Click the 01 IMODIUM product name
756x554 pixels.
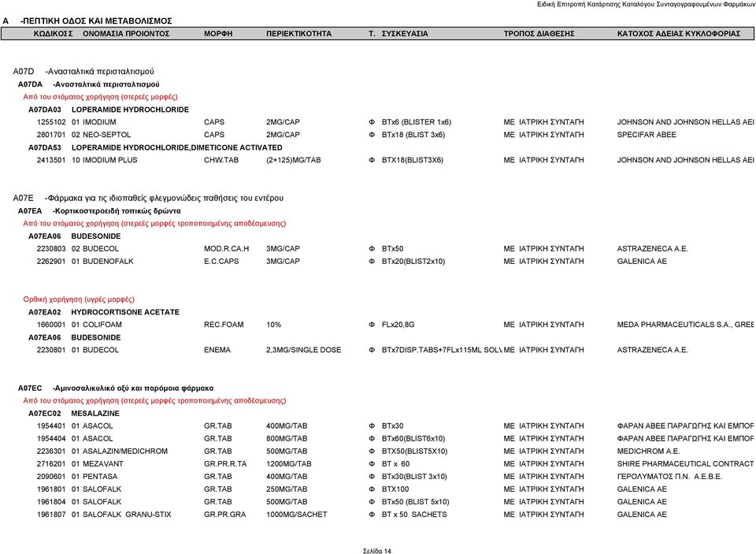94,122
